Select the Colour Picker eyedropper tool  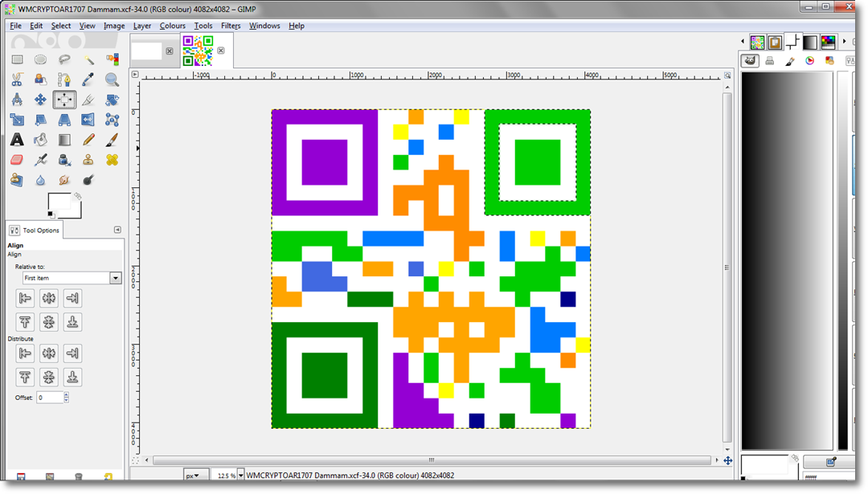[x=88, y=80]
